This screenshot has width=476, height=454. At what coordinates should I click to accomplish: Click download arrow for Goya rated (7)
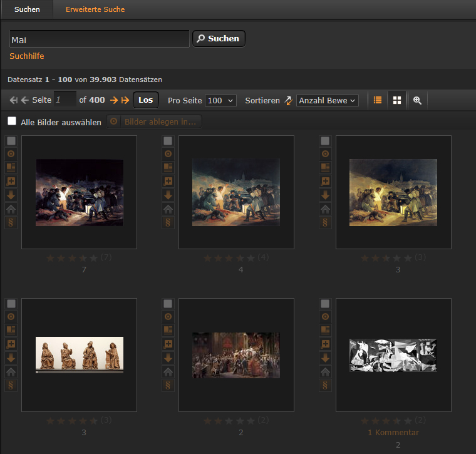coord(11,195)
